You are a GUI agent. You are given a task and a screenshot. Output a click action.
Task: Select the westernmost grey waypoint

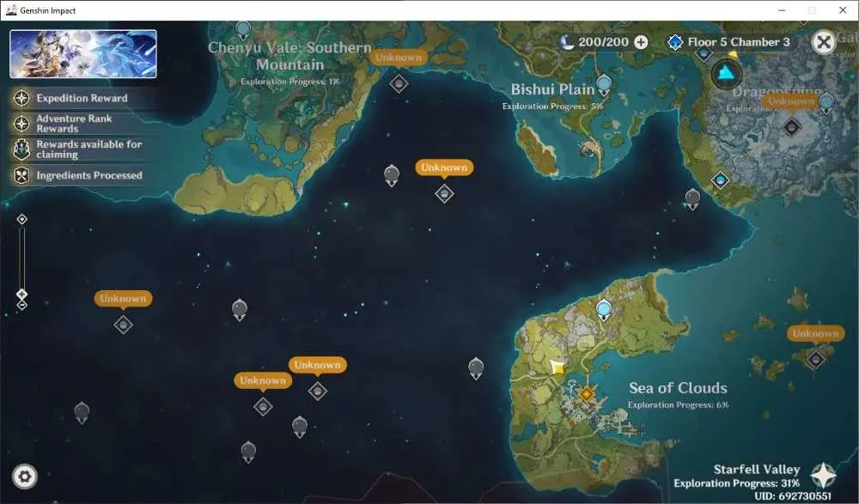click(x=82, y=412)
